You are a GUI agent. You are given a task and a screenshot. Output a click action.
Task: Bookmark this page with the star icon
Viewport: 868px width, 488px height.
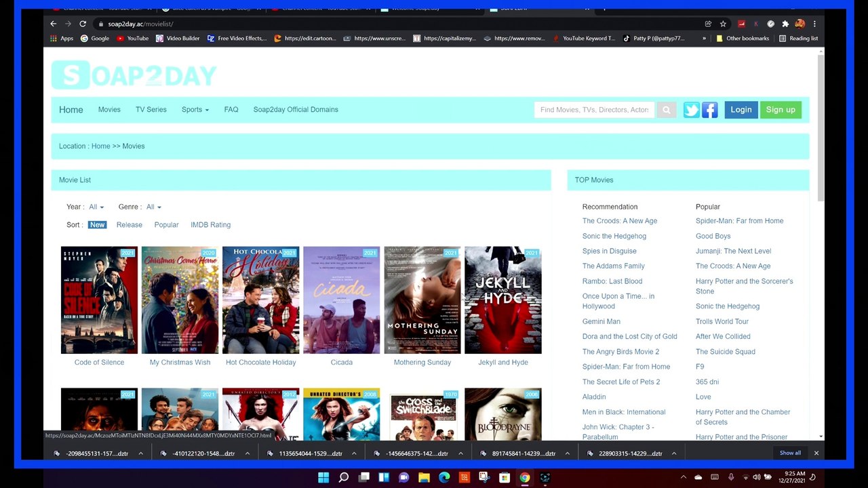[723, 24]
